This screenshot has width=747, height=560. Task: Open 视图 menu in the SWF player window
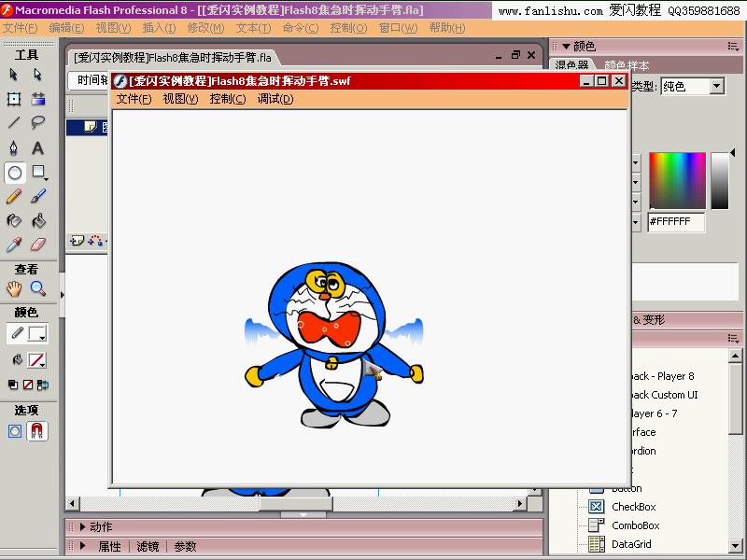tap(180, 99)
